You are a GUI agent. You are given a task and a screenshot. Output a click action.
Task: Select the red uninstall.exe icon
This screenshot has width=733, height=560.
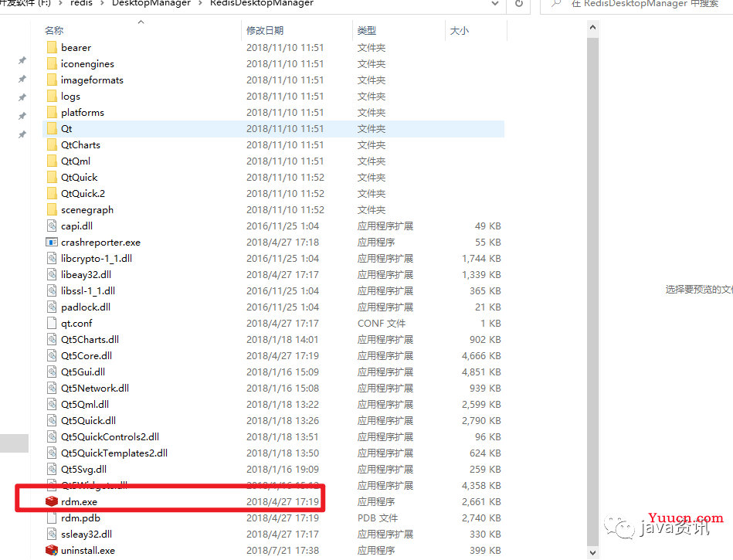coord(52,550)
